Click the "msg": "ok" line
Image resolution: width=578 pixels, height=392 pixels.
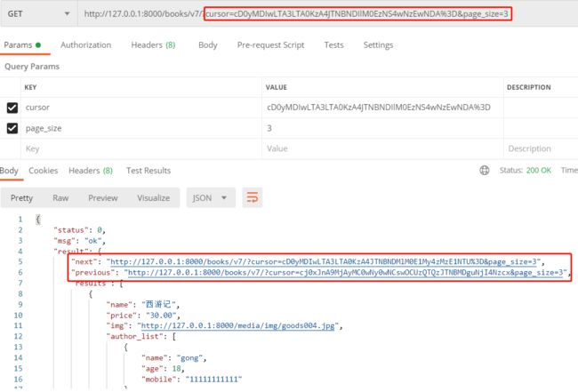click(80, 241)
